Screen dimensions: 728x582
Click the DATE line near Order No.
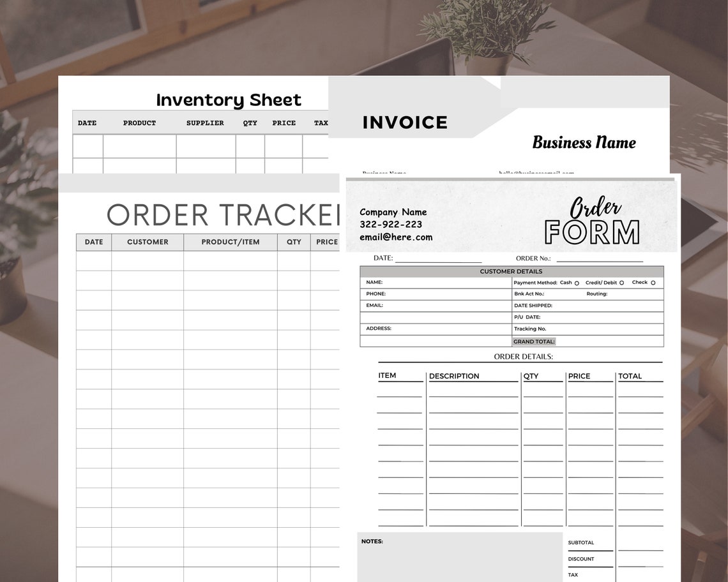pyautogui.click(x=438, y=258)
